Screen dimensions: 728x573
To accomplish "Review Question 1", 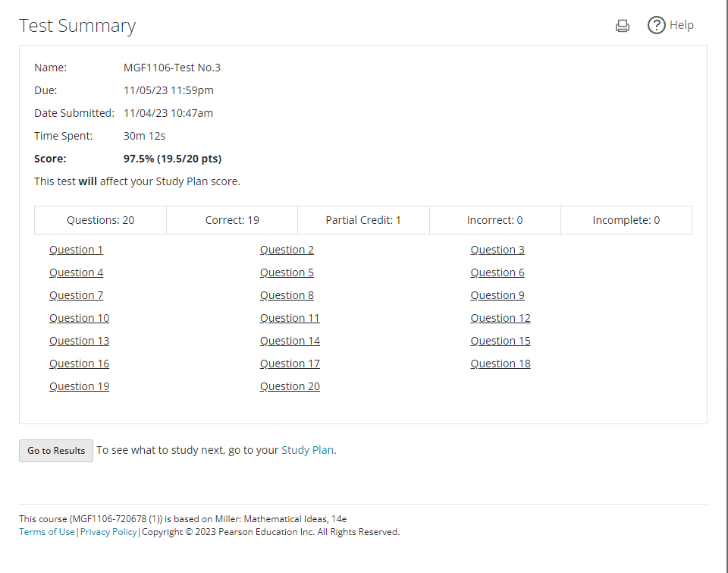I will coord(76,250).
